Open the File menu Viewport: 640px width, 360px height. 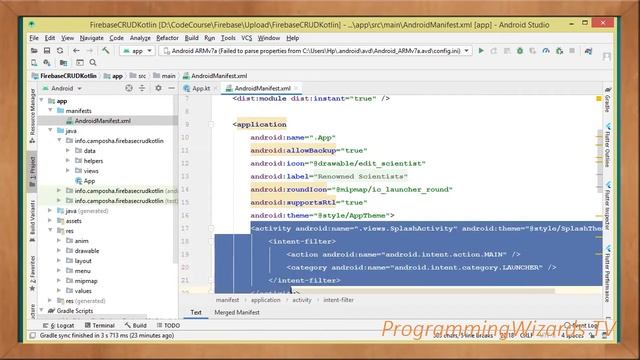pos(34,38)
